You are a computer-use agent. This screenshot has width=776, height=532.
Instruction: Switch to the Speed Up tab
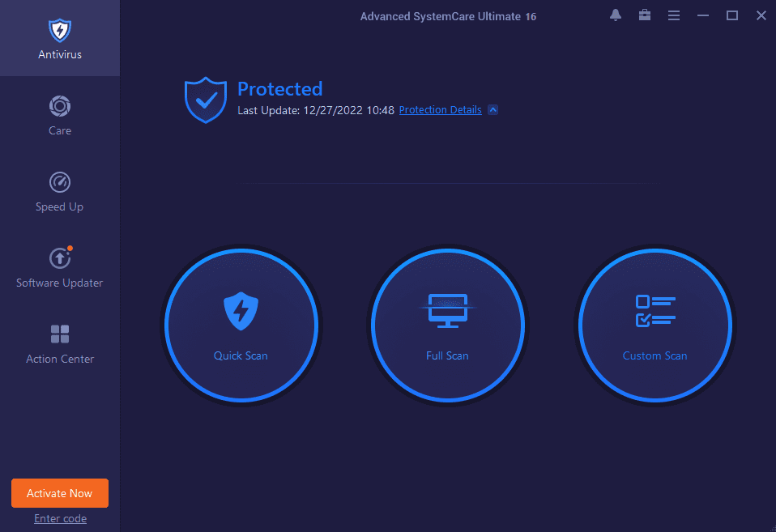point(59,192)
